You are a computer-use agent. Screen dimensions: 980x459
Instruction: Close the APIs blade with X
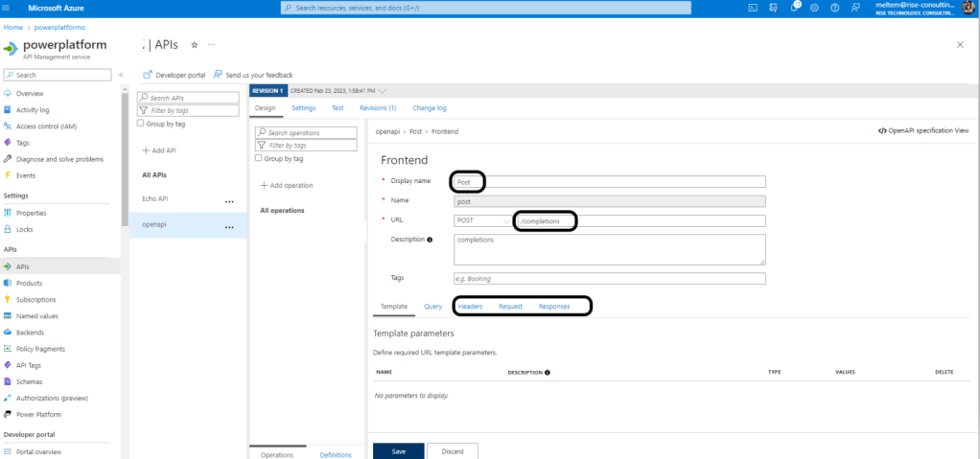click(x=960, y=45)
